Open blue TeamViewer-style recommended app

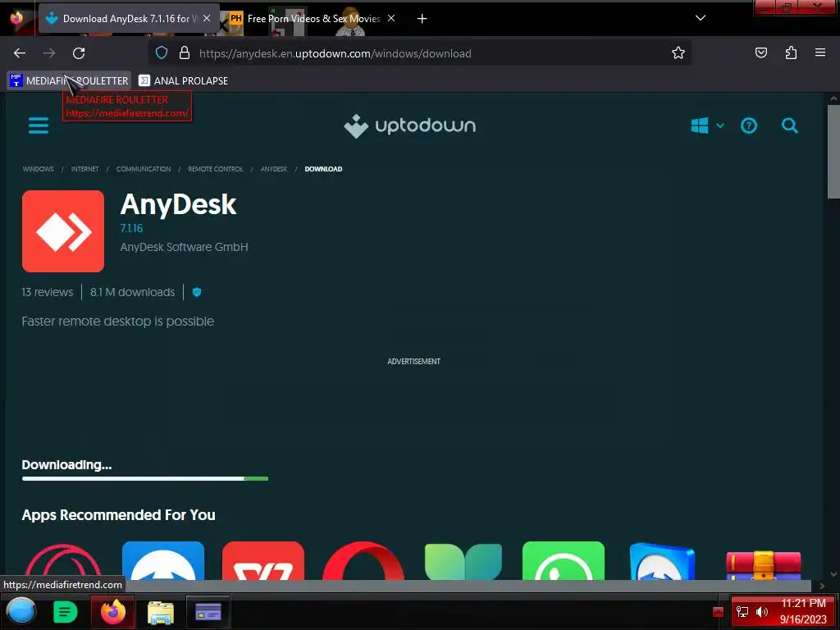coord(163,561)
